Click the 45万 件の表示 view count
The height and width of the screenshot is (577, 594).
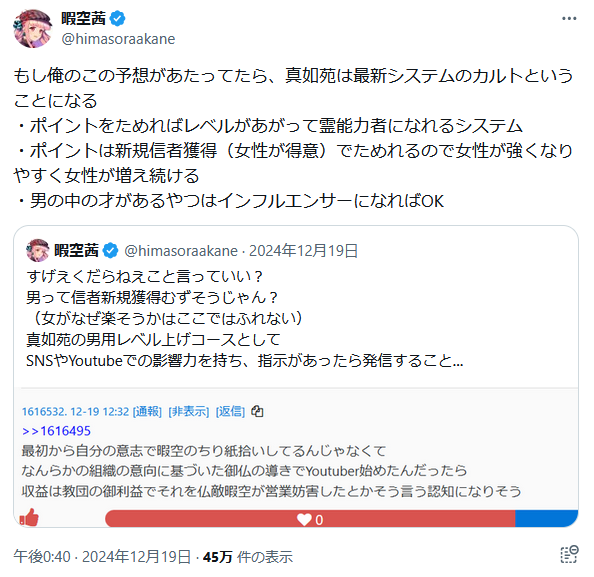(248, 557)
